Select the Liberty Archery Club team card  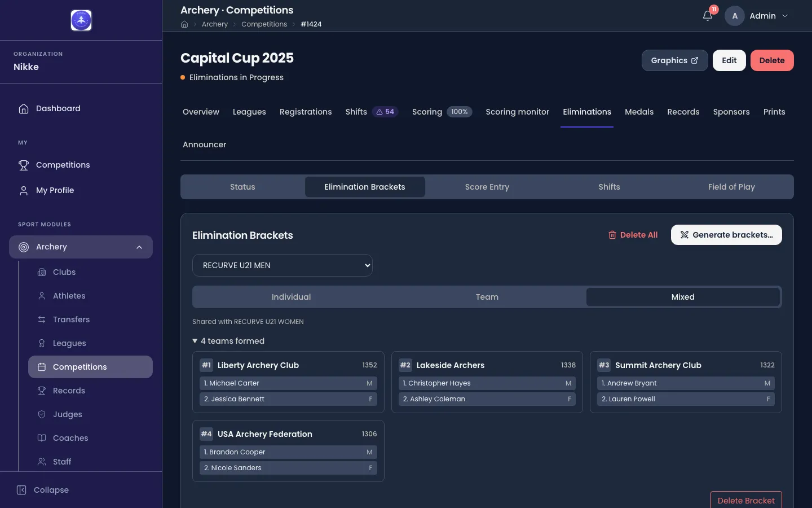(x=288, y=382)
